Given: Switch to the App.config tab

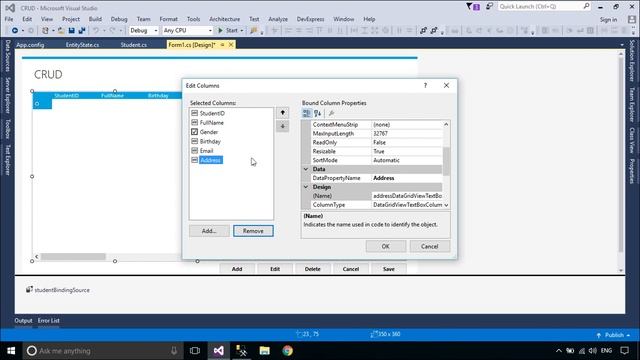Looking at the screenshot, I should (x=30, y=45).
